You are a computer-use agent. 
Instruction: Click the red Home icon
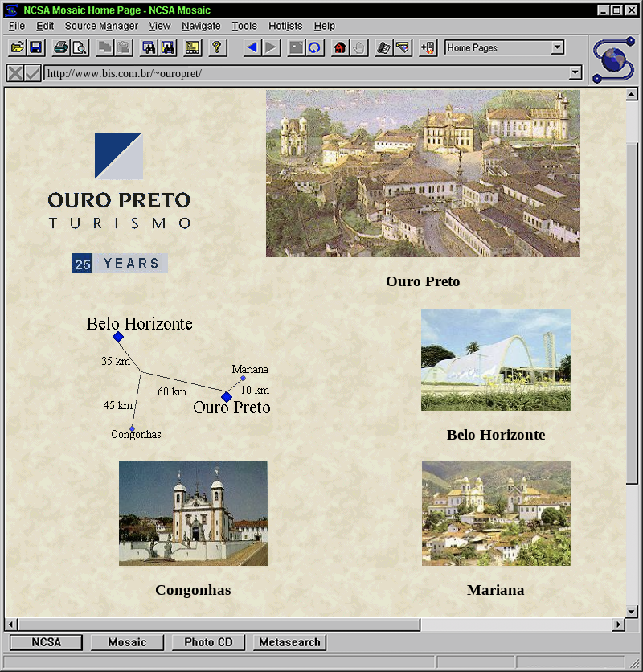[339, 48]
